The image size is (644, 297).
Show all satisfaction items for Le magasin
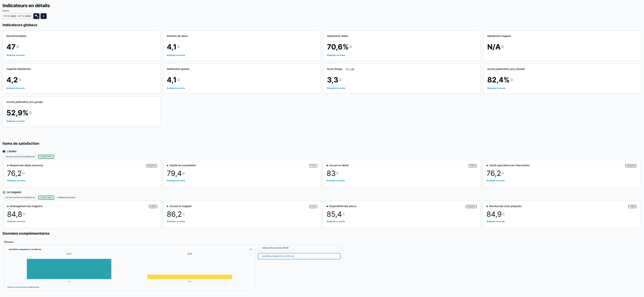pyautogui.click(x=20, y=197)
